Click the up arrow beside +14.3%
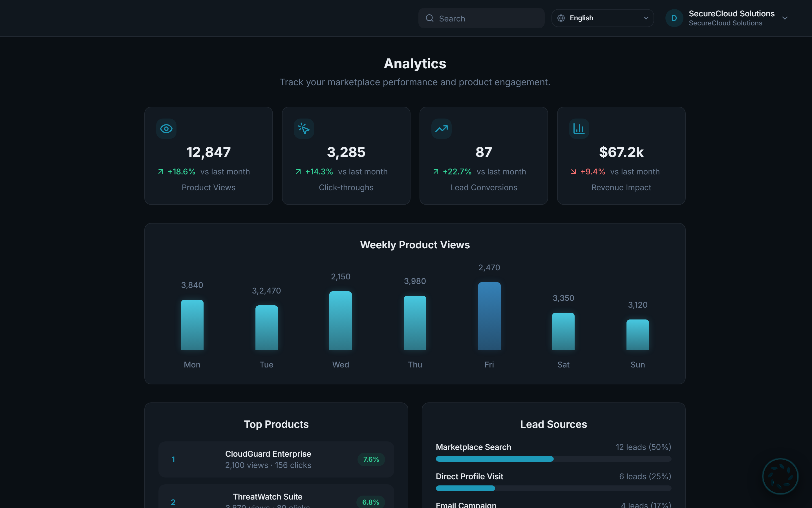812x508 pixels. 298,172
